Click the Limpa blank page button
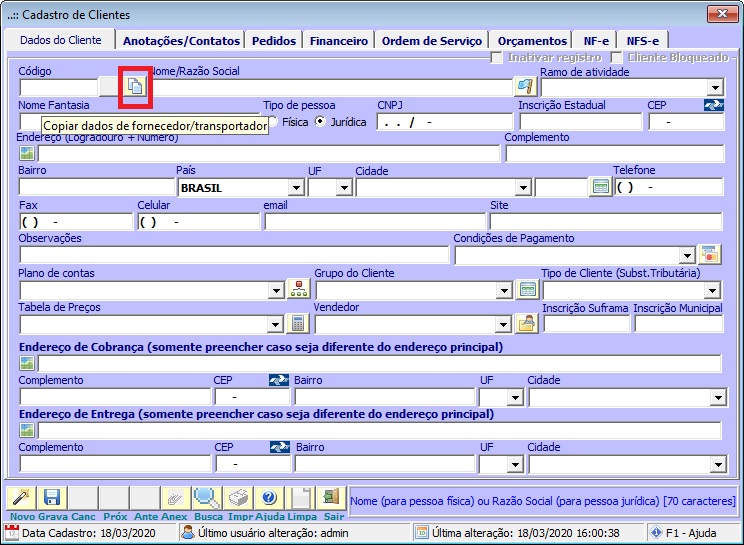744x545 pixels. [x=300, y=498]
